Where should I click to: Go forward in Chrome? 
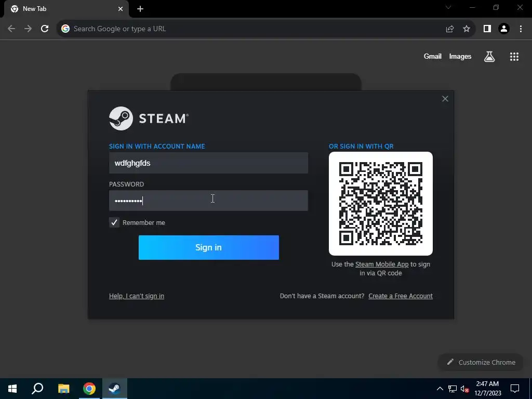point(28,29)
